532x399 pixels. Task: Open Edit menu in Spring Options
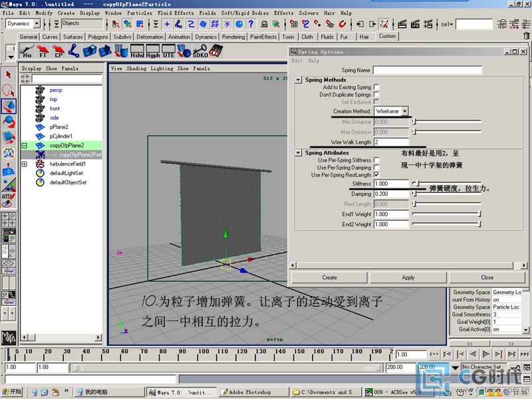pos(297,61)
